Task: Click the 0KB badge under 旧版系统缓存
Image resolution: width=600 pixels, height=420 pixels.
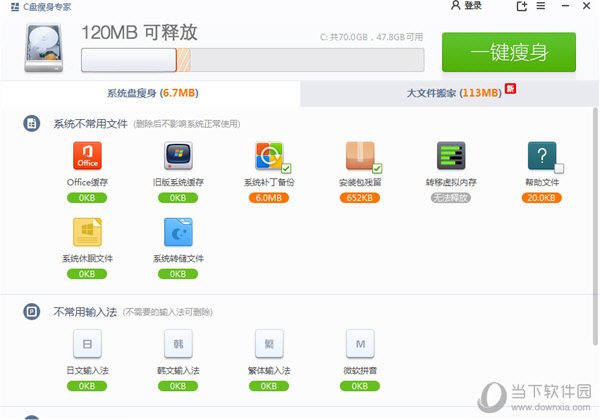Action: click(x=178, y=198)
